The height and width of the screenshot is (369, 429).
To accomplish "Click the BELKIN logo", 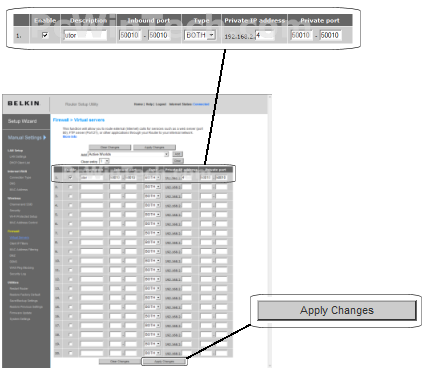I will point(23,103).
